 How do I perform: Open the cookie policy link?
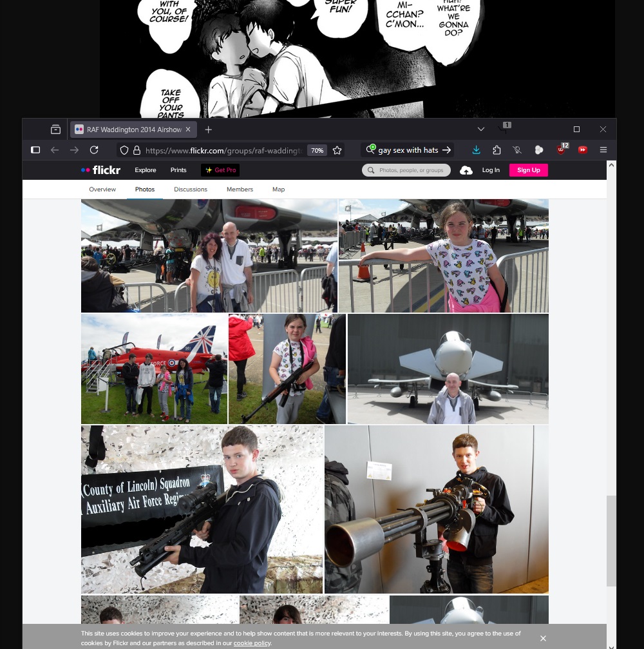click(x=252, y=643)
